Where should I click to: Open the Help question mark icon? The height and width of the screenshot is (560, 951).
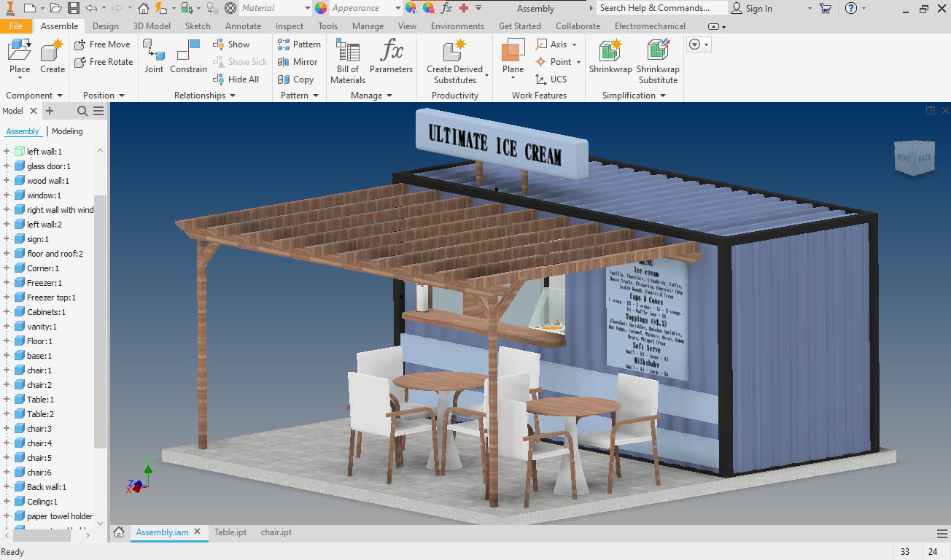851,8
